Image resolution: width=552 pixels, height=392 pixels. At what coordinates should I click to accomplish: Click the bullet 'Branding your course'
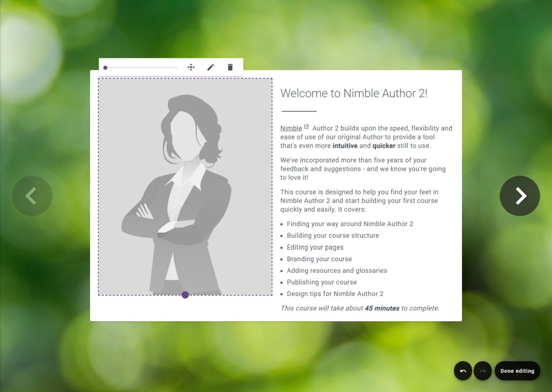[319, 259]
